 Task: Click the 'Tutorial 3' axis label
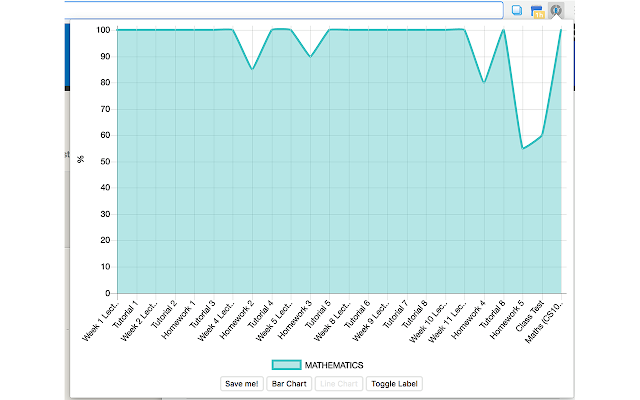pyautogui.click(x=202, y=316)
